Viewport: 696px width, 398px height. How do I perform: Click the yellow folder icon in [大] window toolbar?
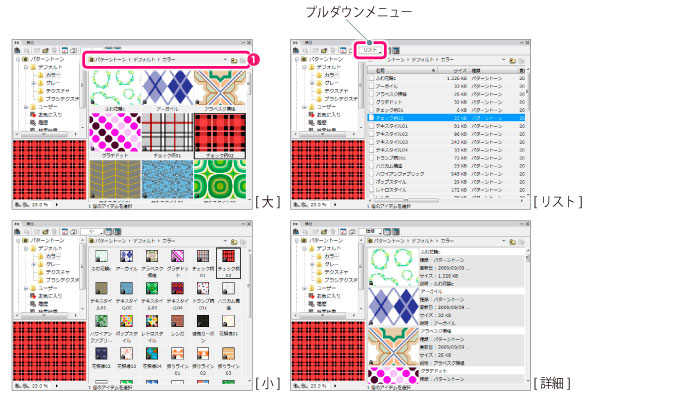click(x=45, y=51)
